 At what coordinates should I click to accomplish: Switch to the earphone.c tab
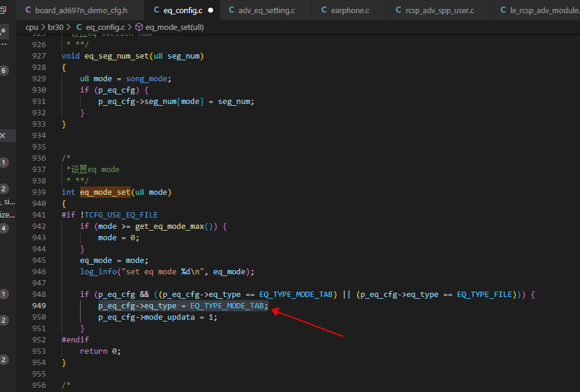pyautogui.click(x=345, y=10)
